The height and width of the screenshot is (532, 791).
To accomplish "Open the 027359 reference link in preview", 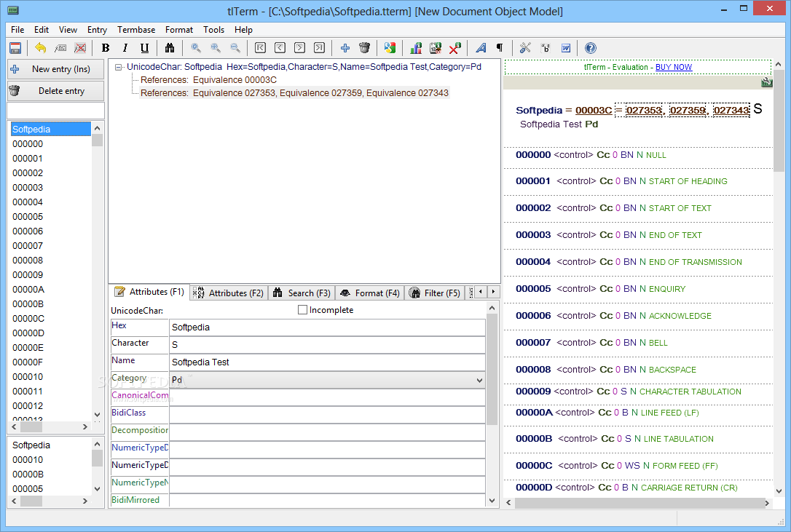I will coord(688,111).
